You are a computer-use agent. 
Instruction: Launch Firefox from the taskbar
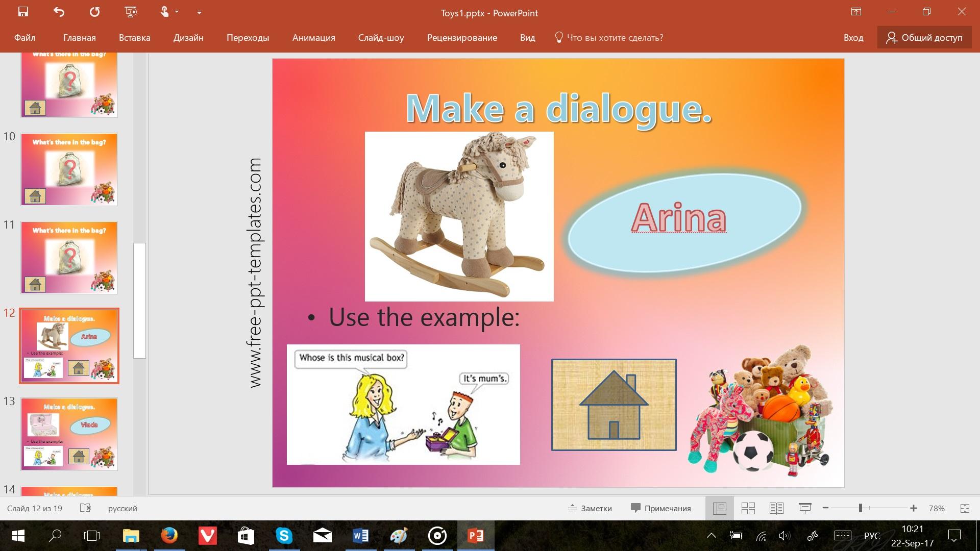click(x=169, y=536)
